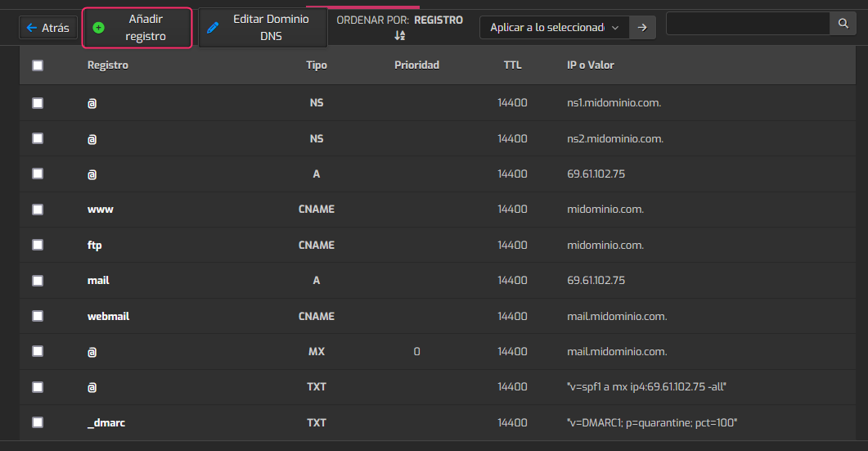Open the Aplicar a lo seleccionado dropdown
This screenshot has width=868, height=451.
[x=554, y=27]
